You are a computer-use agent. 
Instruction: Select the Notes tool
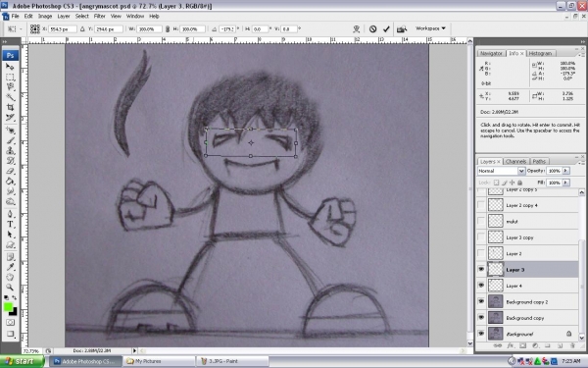pos(10,257)
